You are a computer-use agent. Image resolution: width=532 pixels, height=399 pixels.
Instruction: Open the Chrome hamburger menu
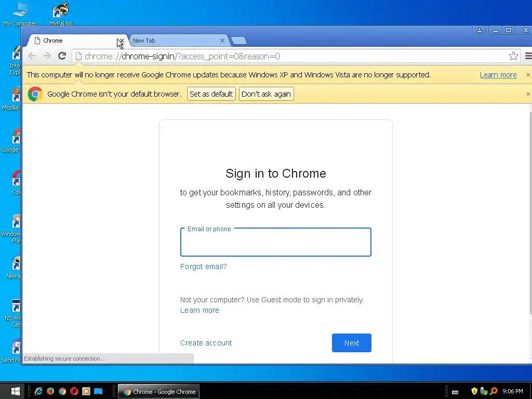(x=528, y=56)
